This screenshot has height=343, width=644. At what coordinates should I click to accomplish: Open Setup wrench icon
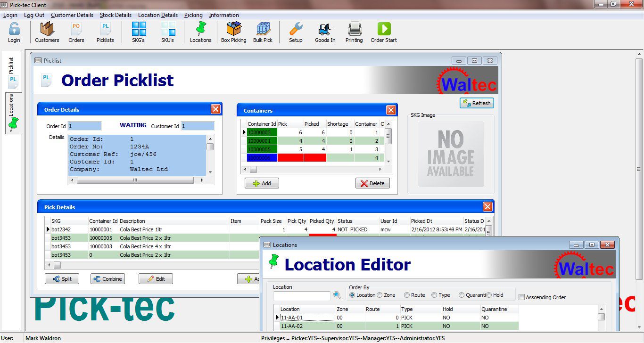point(296,32)
